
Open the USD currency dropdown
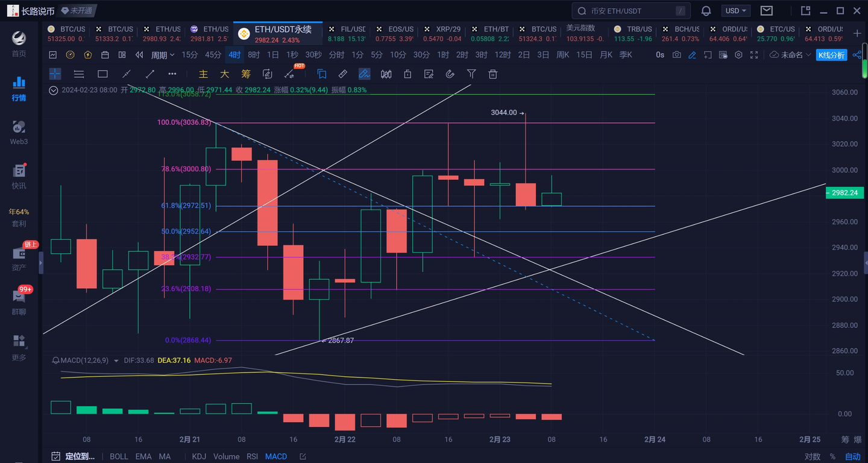tap(736, 11)
